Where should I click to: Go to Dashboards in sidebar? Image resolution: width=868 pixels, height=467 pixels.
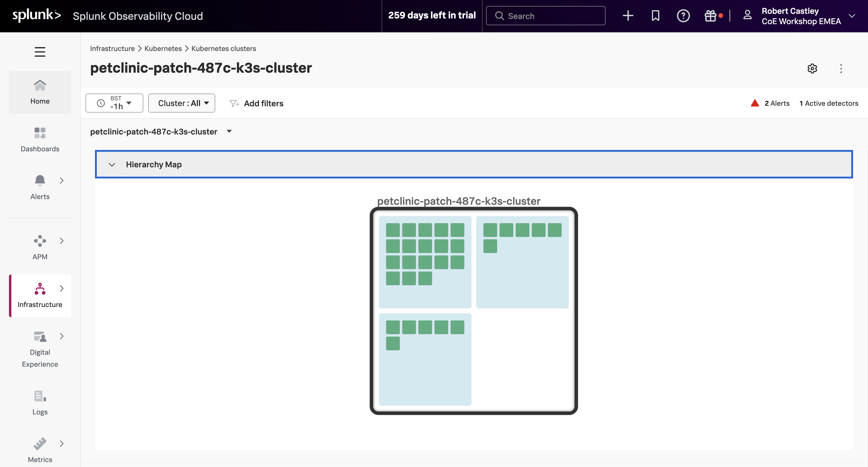pos(40,139)
